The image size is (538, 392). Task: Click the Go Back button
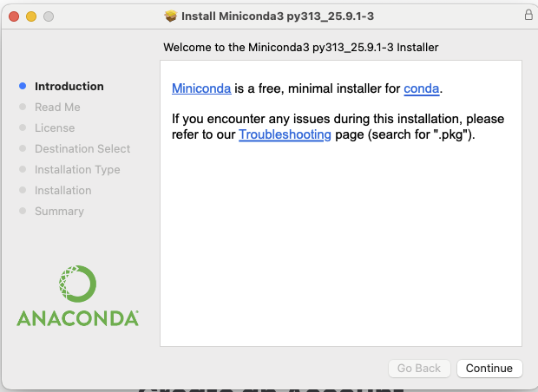(x=419, y=368)
